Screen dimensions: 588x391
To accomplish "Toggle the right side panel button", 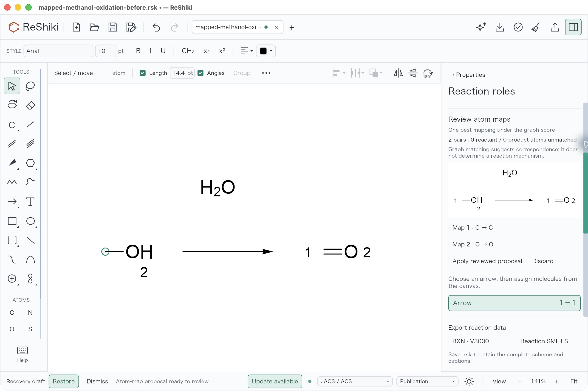I will tap(573, 27).
